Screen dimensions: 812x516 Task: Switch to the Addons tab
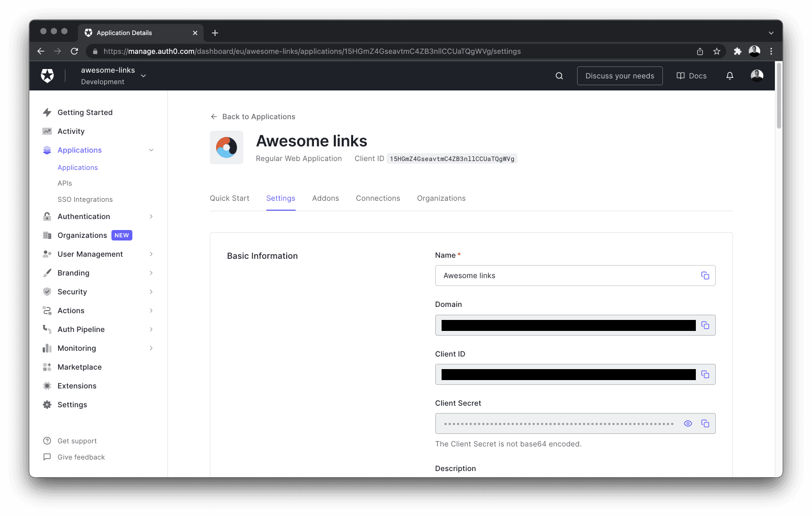tap(325, 198)
